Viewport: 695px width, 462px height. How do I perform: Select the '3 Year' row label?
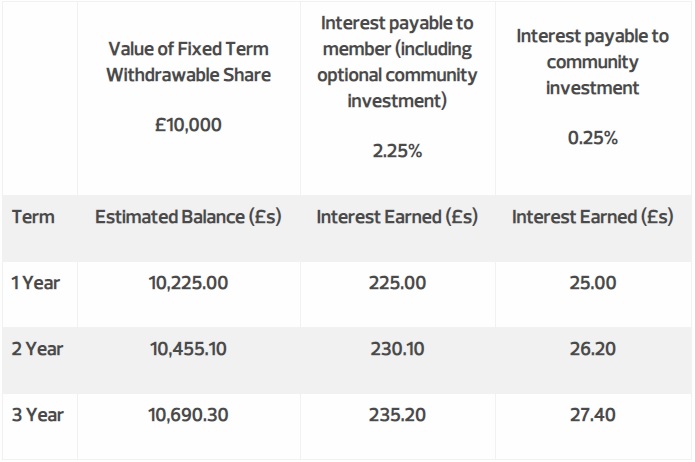click(x=38, y=415)
